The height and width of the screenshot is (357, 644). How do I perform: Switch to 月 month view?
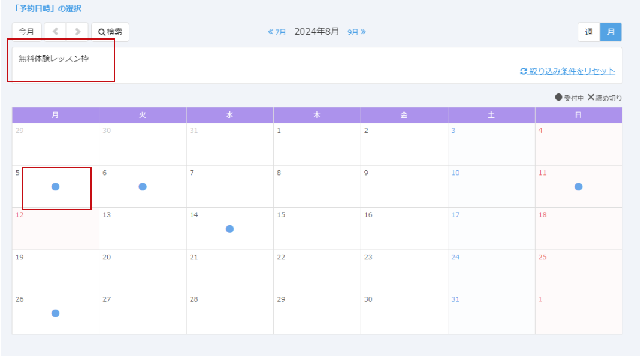pyautogui.click(x=611, y=32)
